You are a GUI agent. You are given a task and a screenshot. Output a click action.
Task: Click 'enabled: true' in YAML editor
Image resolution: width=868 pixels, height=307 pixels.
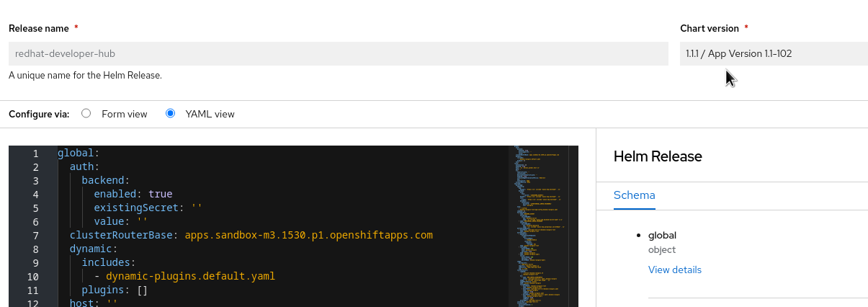click(133, 194)
